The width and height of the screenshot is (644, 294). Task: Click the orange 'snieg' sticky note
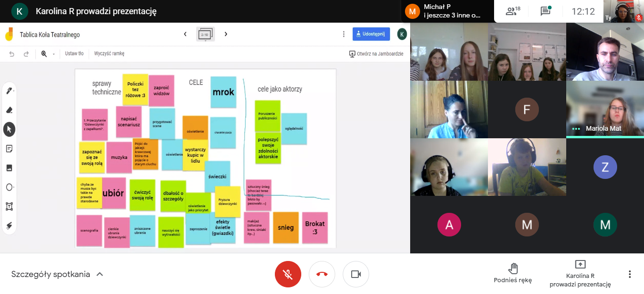point(286,227)
